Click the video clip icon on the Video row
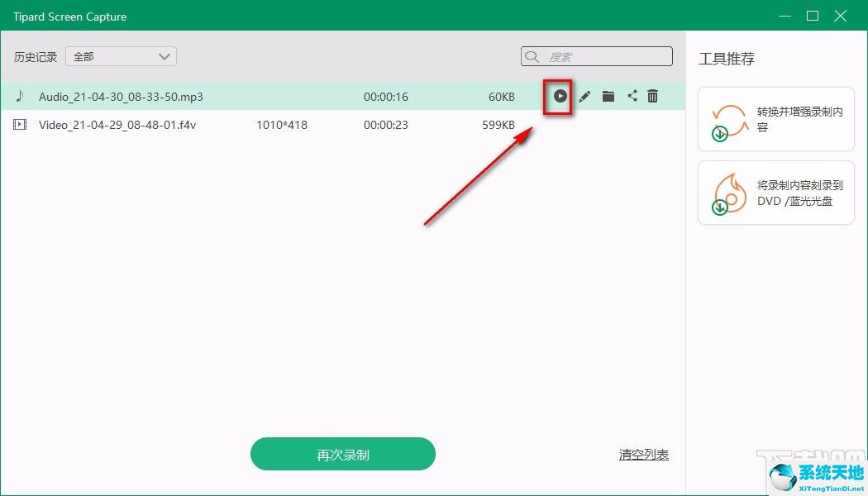The width and height of the screenshot is (868, 496). 20,125
